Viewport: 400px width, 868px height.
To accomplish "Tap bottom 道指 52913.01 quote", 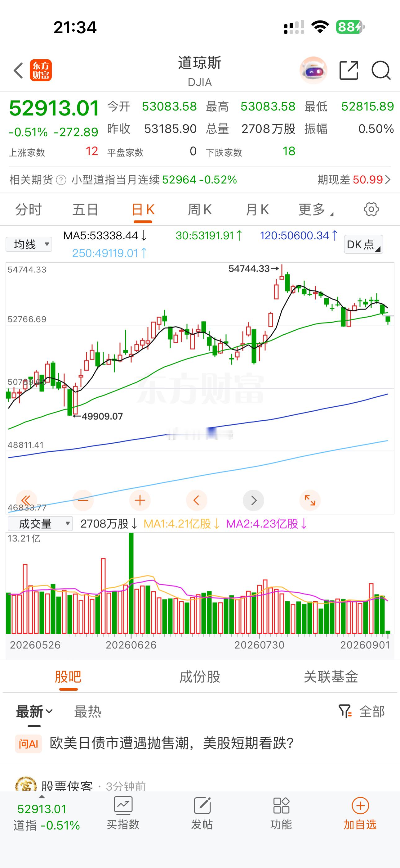I will coord(47,816).
